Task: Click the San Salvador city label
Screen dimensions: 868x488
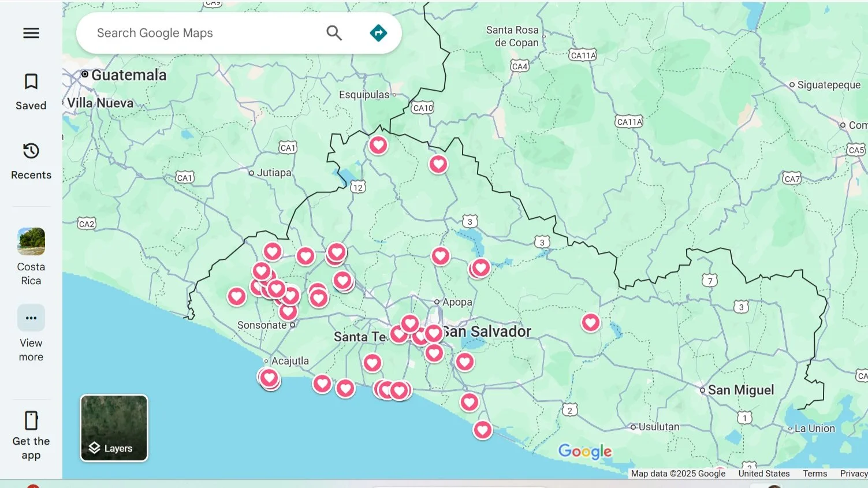Action: click(487, 331)
